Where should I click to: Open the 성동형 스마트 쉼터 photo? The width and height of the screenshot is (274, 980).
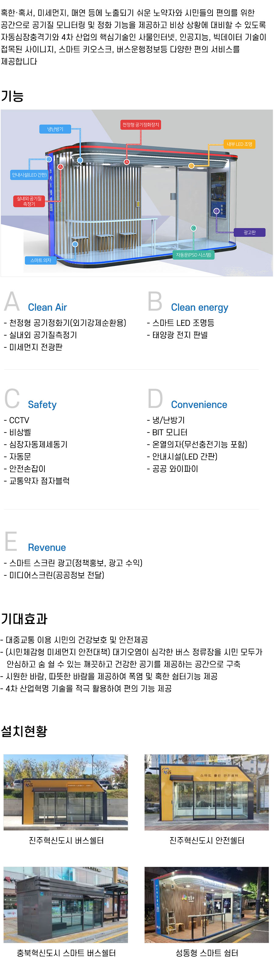tap(206, 904)
